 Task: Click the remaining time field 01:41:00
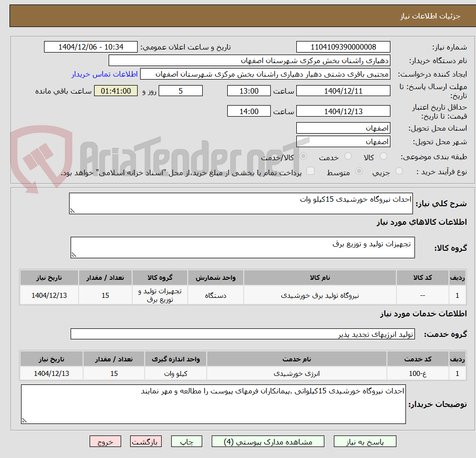116,91
